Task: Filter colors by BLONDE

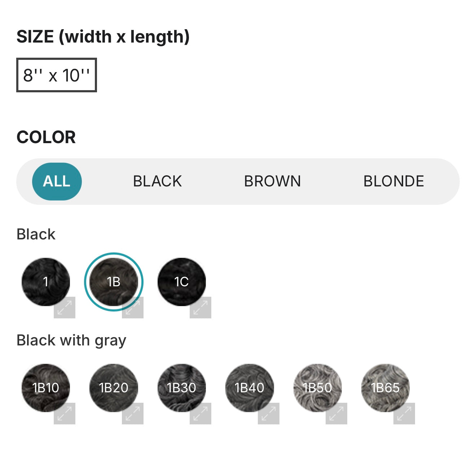Action: point(393,181)
